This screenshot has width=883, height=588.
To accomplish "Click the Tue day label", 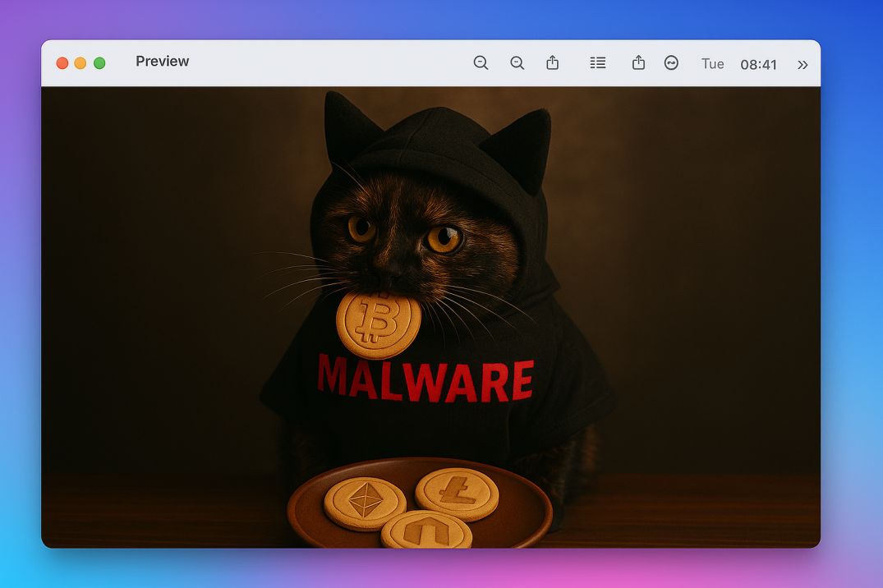I will 712,64.
